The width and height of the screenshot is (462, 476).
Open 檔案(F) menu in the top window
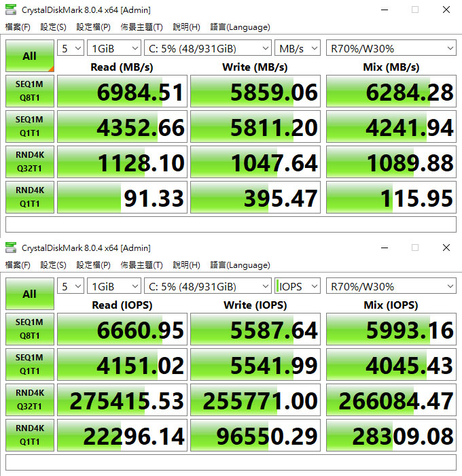(18, 27)
